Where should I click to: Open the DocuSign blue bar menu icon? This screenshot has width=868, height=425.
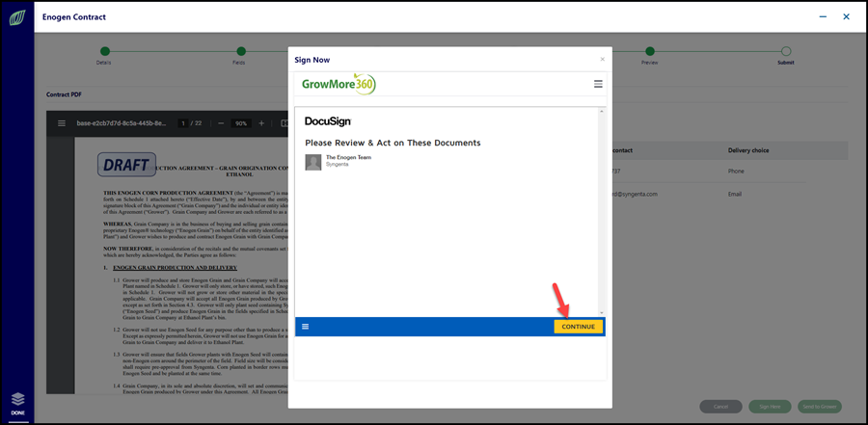[305, 327]
